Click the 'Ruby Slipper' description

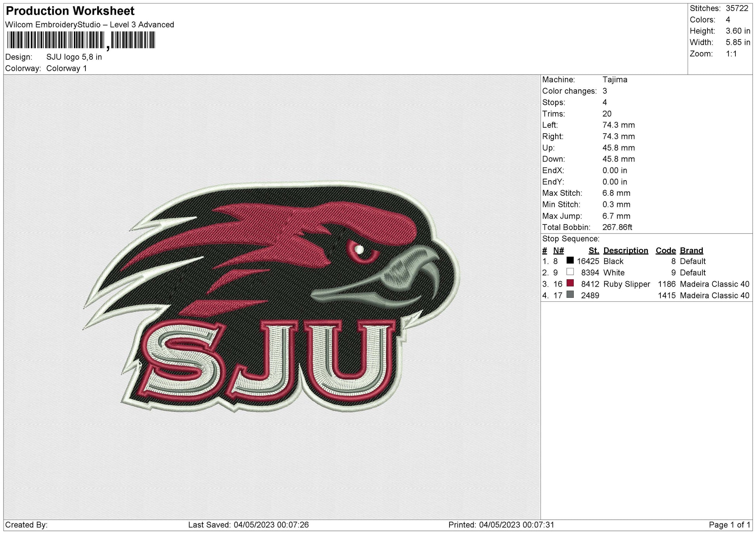627,284
